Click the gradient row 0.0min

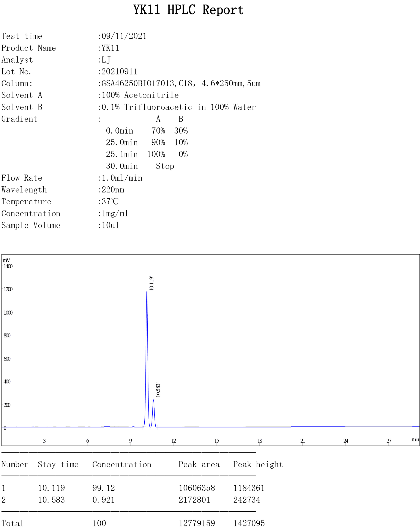[x=147, y=131]
